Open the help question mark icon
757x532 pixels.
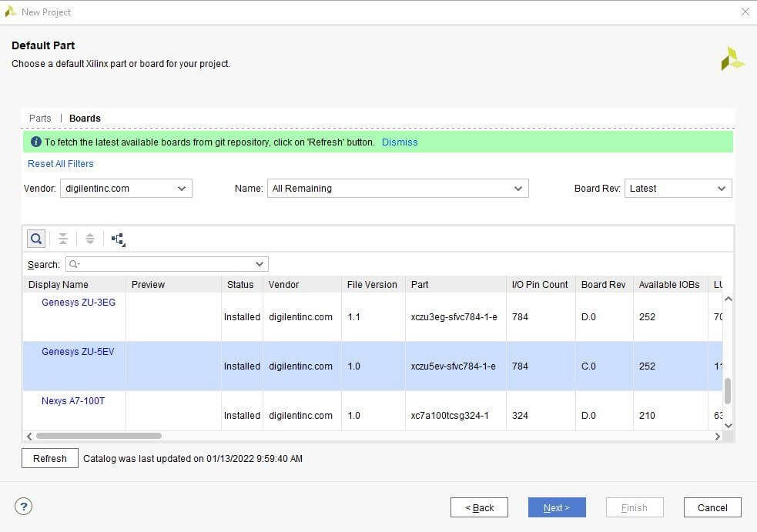pos(24,507)
